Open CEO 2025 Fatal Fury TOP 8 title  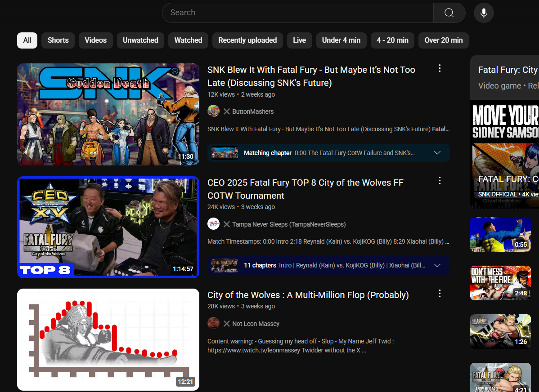pyautogui.click(x=305, y=189)
